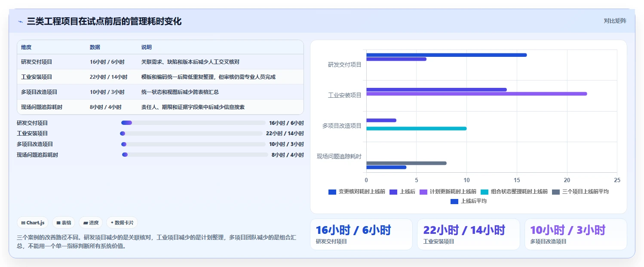Click the 工业安装项目 cell in the table
The image size is (644, 267).
(x=37, y=77)
